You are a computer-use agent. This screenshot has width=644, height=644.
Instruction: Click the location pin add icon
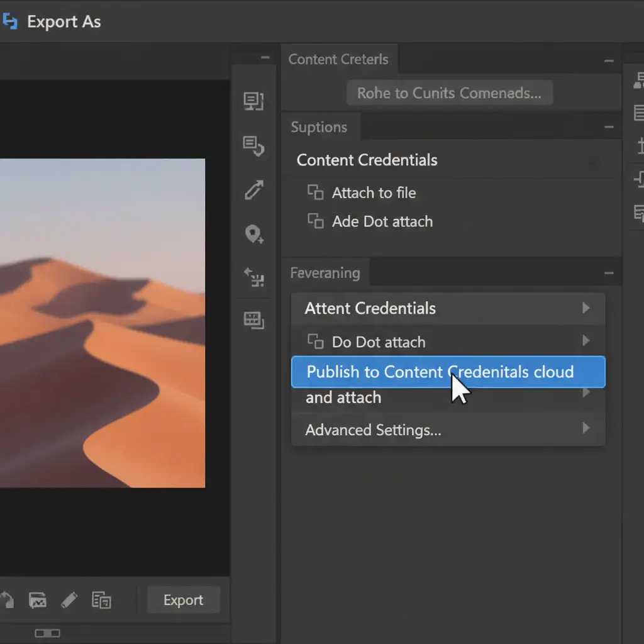coord(253,235)
